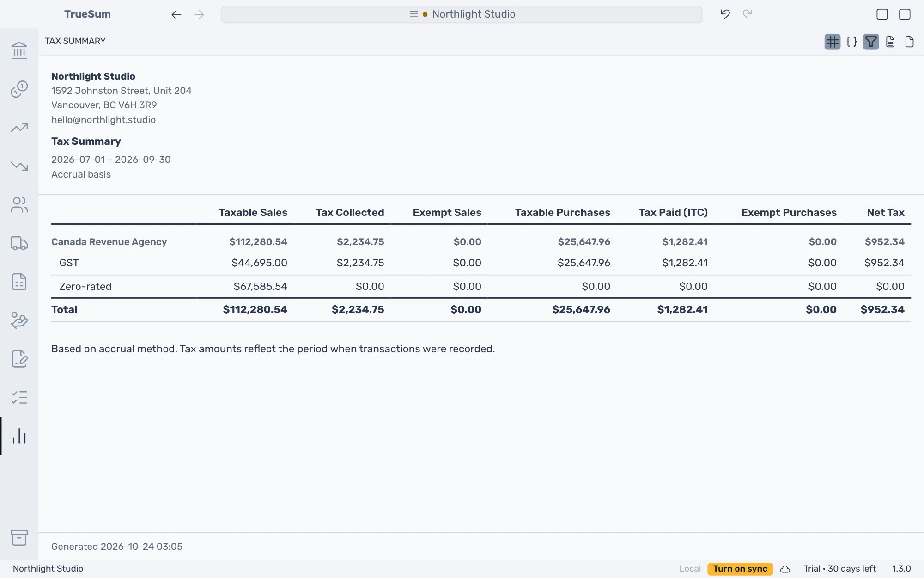Click Trial 30 days left status text
The width and height of the screenshot is (924, 578).
click(839, 569)
